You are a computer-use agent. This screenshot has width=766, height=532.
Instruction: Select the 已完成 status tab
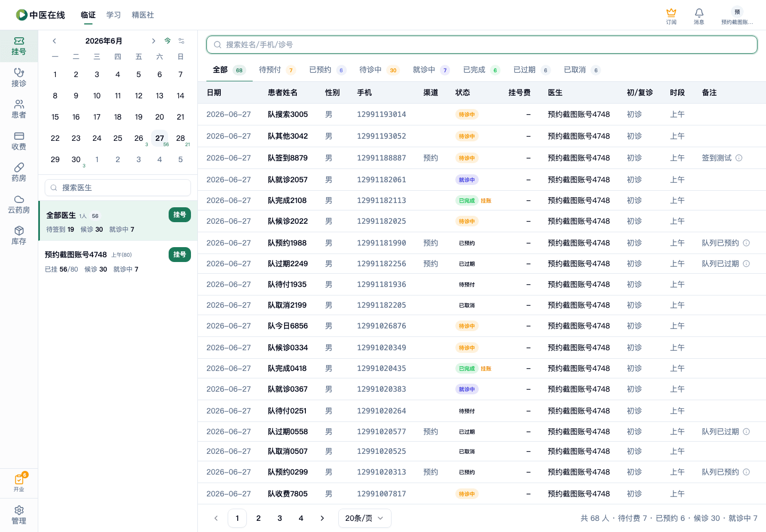[x=481, y=70]
